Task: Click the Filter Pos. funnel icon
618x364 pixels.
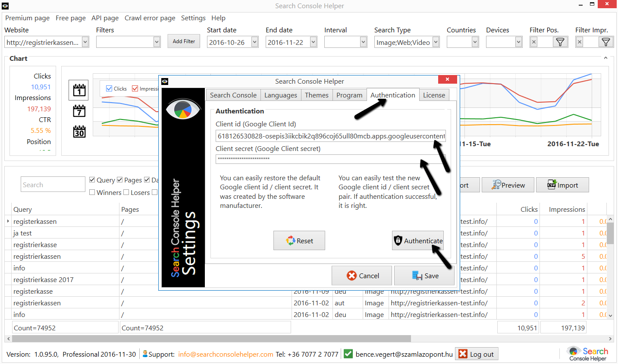Action: coord(560,42)
